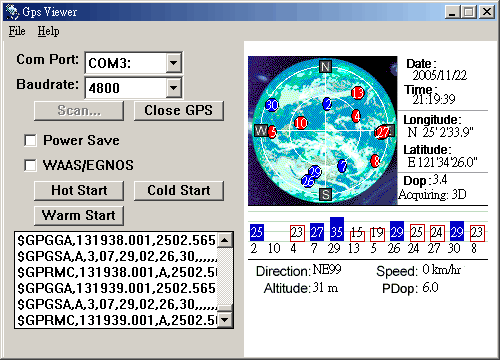The height and width of the screenshot is (360, 500).
Task: Click up arrow of NMEA log scrollbar
Action: [225, 240]
